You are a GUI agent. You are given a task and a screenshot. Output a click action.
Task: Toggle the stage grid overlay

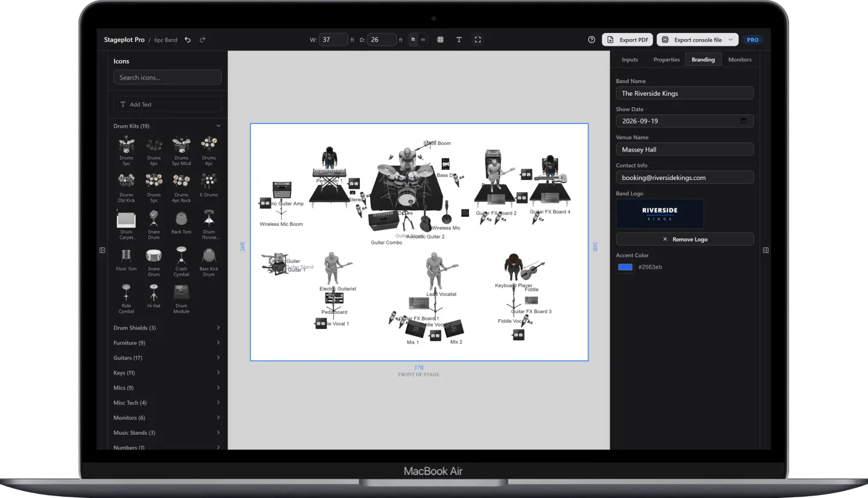click(440, 40)
